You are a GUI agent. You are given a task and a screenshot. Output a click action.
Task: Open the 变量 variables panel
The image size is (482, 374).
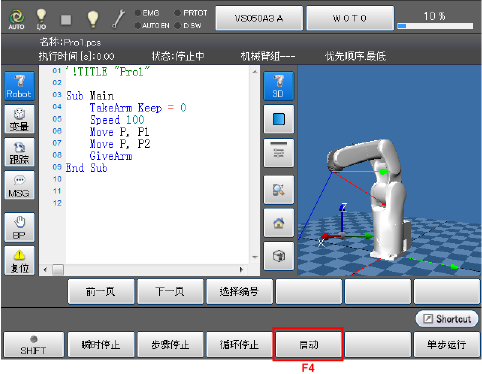19,119
